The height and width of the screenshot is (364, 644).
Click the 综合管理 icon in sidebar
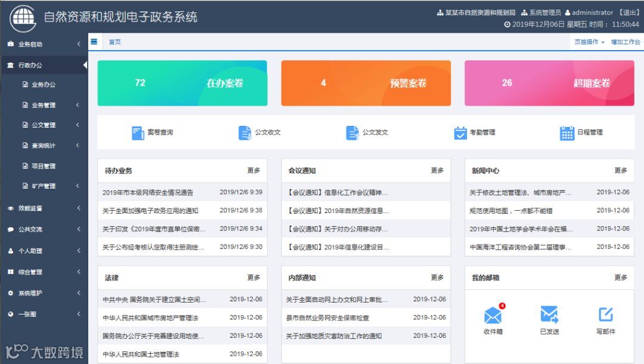pos(11,272)
